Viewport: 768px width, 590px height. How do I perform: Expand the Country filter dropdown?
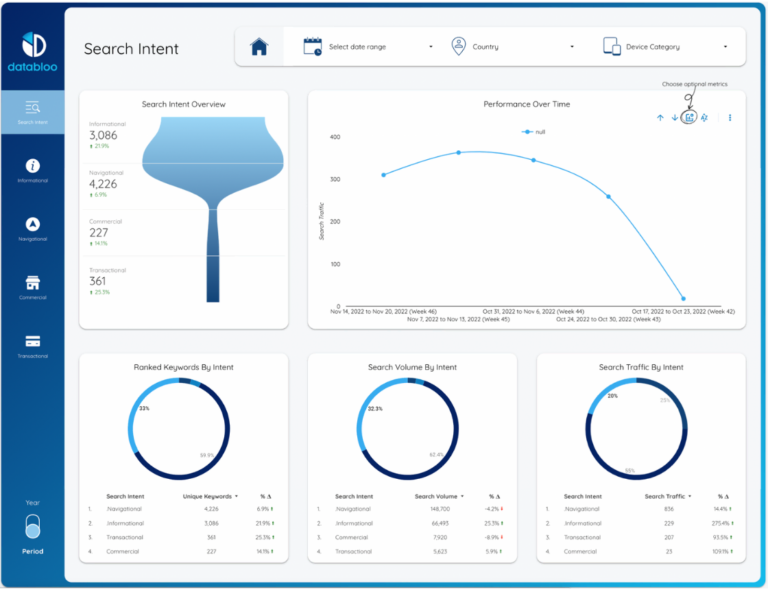512,47
